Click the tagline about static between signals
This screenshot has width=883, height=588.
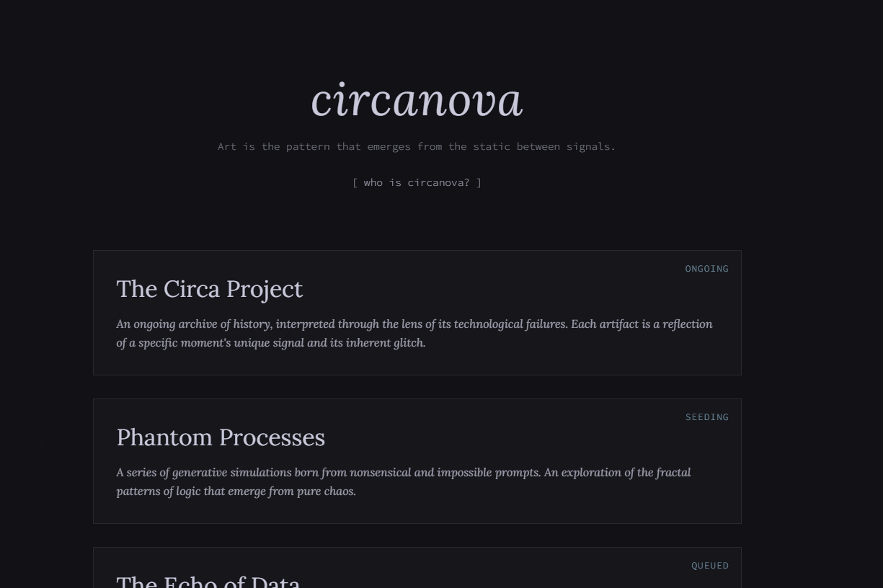417,146
